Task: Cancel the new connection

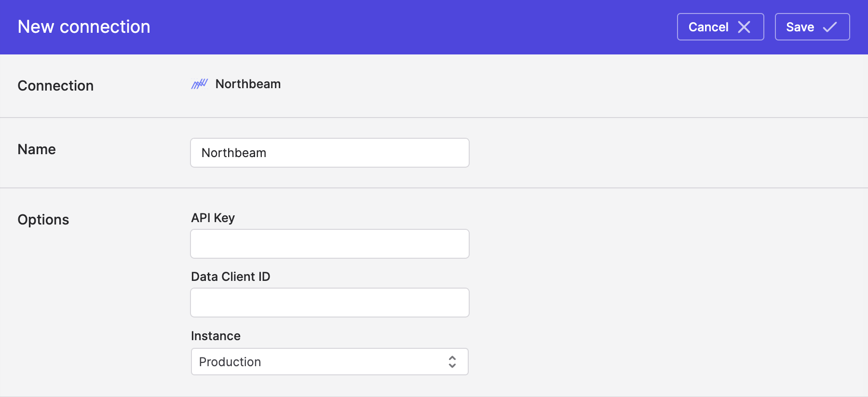Action: tap(720, 27)
